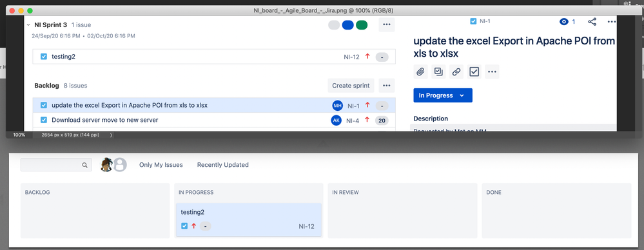Click the IN PROGRESS column header
This screenshot has height=250, width=644.
point(196,192)
